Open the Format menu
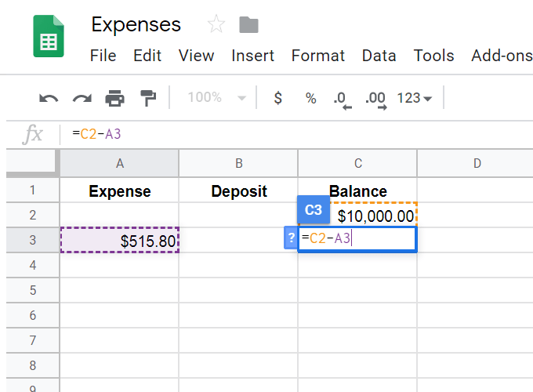The height and width of the screenshot is (392, 533). 317,56
